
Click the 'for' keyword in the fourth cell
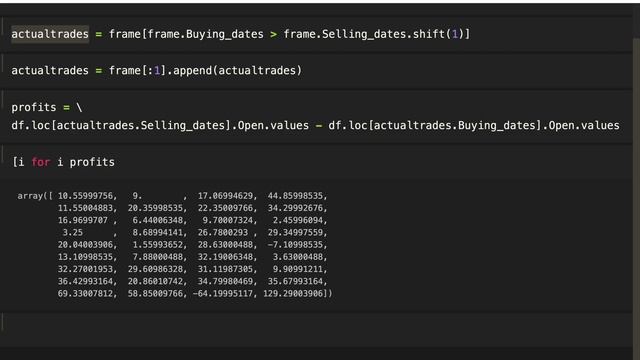pyautogui.click(x=40, y=162)
